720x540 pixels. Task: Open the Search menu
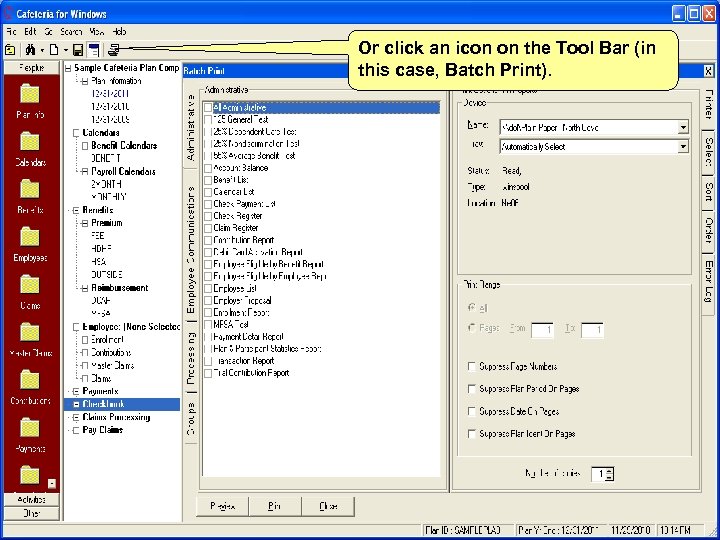(71, 32)
